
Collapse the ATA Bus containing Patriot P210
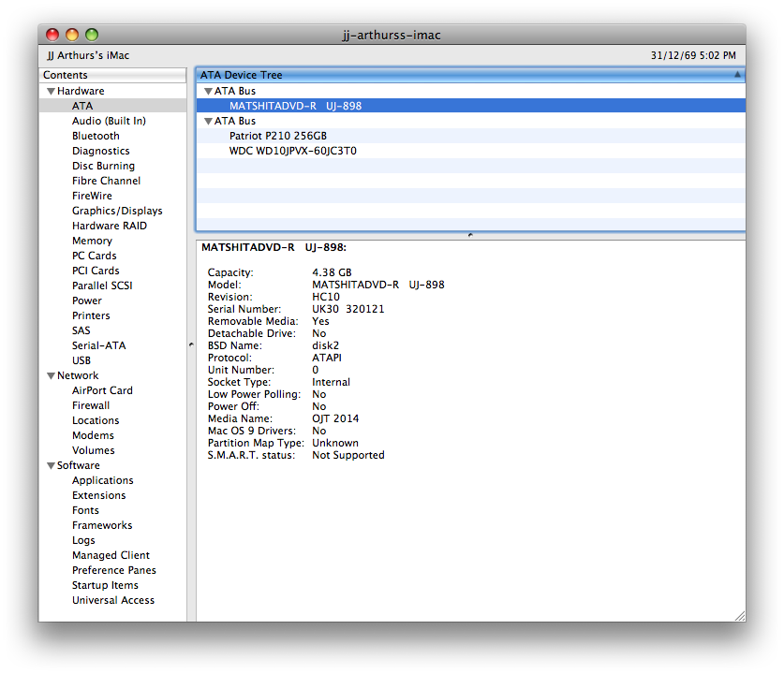pos(209,122)
